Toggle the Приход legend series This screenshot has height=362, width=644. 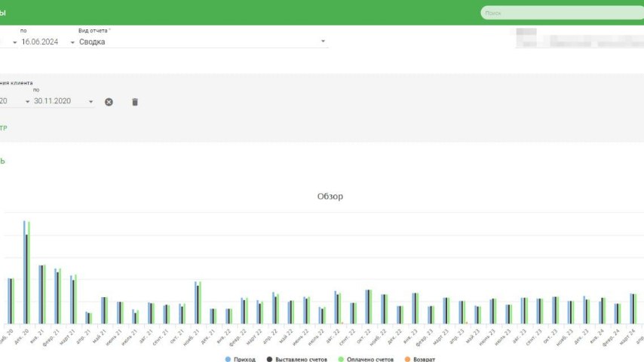241,359
